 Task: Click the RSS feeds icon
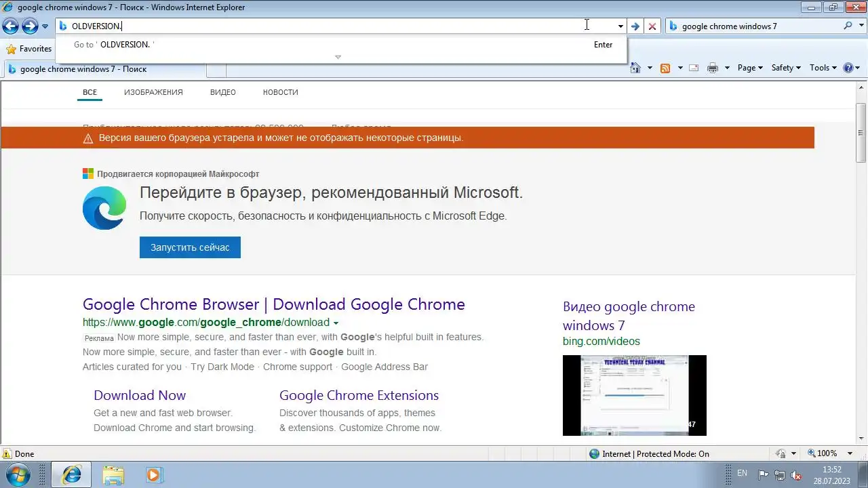point(665,68)
